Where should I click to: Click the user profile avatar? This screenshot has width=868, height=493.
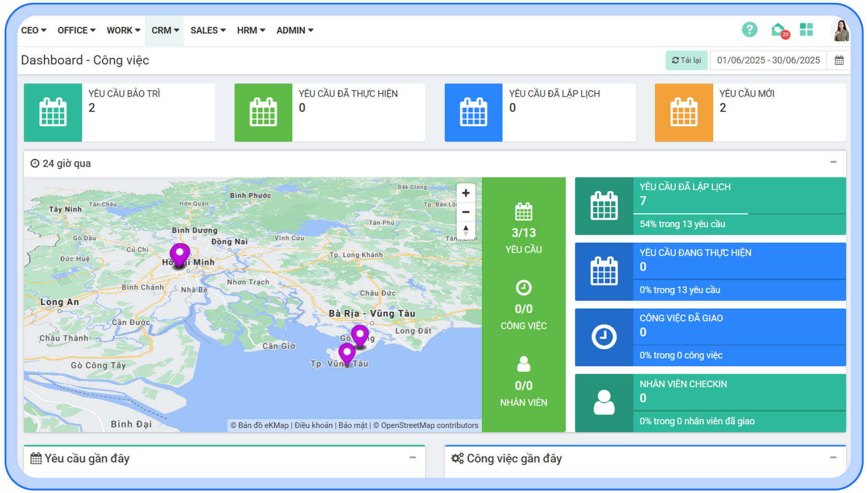pos(841,31)
